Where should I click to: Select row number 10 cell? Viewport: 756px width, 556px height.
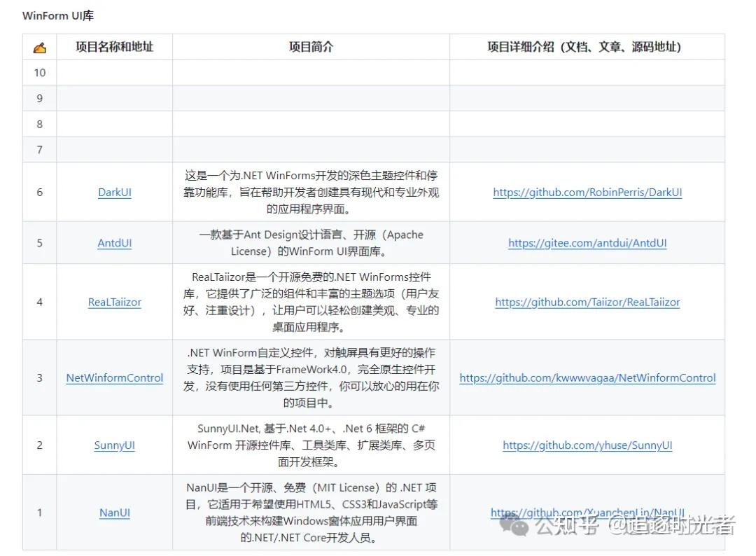point(39,72)
